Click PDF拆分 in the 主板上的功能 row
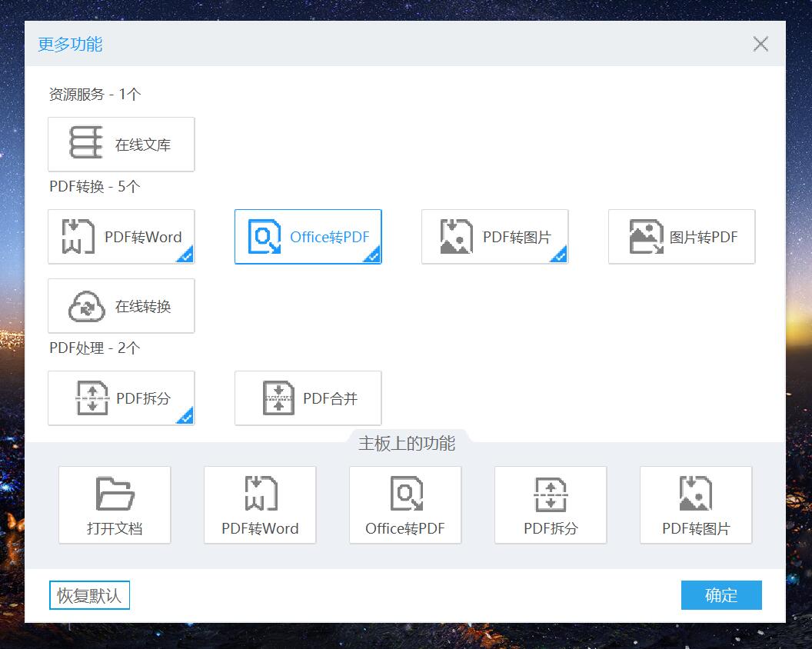 tap(551, 505)
